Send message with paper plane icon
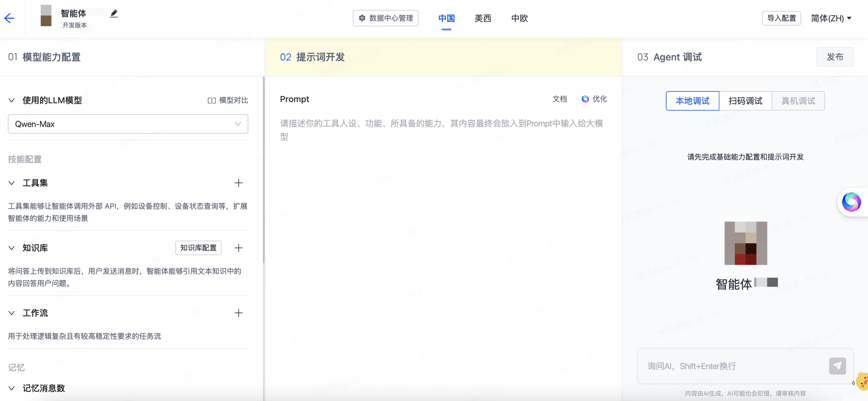Image resolution: width=868 pixels, height=401 pixels. point(837,366)
